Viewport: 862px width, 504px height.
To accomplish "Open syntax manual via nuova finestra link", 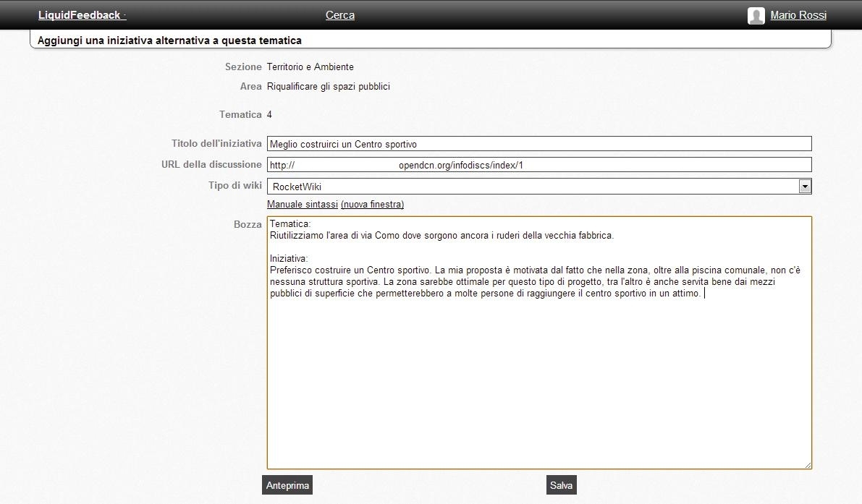I will click(x=372, y=205).
